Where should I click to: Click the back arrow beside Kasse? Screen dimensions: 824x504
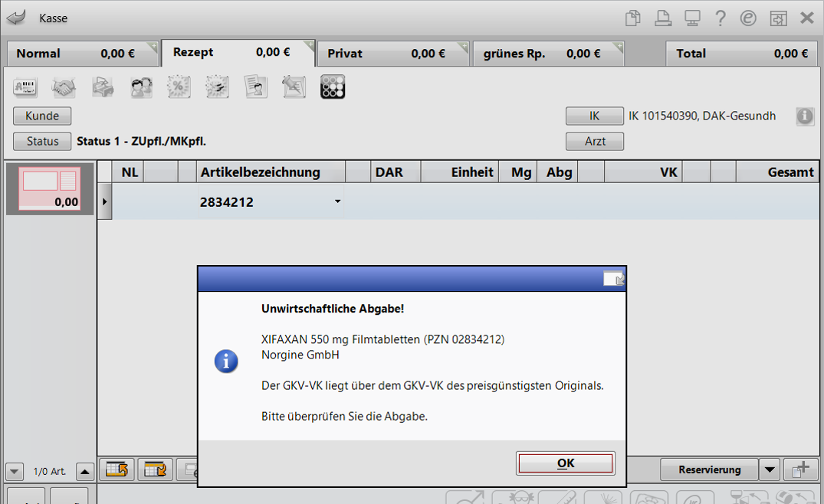(16, 18)
